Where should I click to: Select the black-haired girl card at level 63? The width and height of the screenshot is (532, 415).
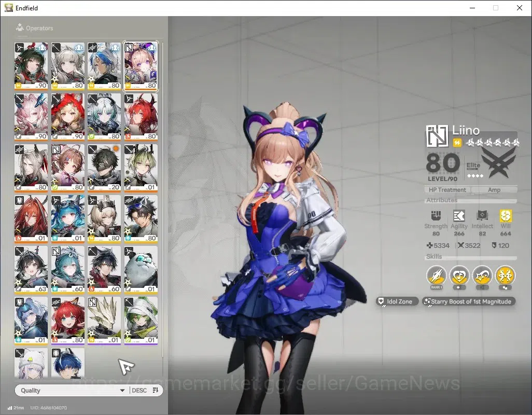coord(31,269)
